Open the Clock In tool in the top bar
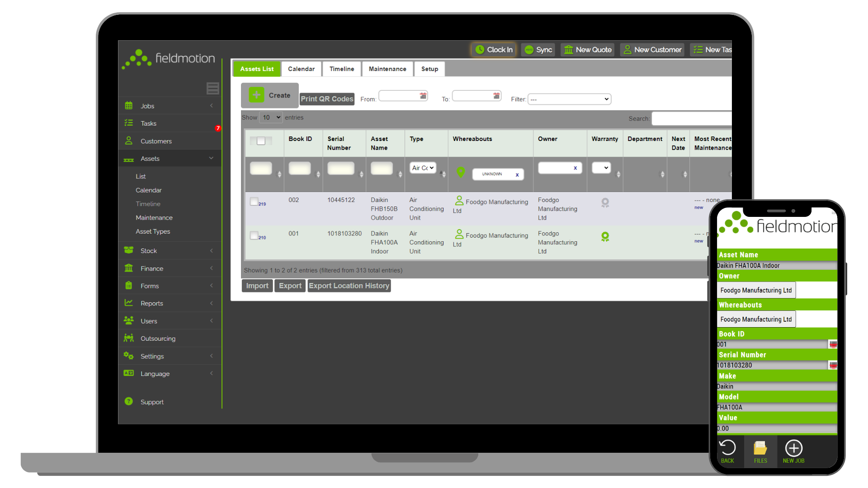Viewport: 868px width, 488px height. click(493, 50)
